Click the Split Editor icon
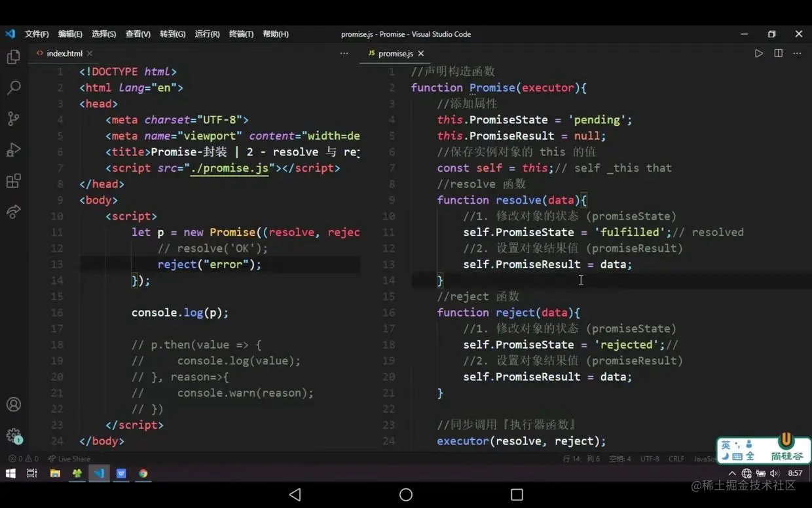Viewport: 812px width, 508px height. point(778,53)
